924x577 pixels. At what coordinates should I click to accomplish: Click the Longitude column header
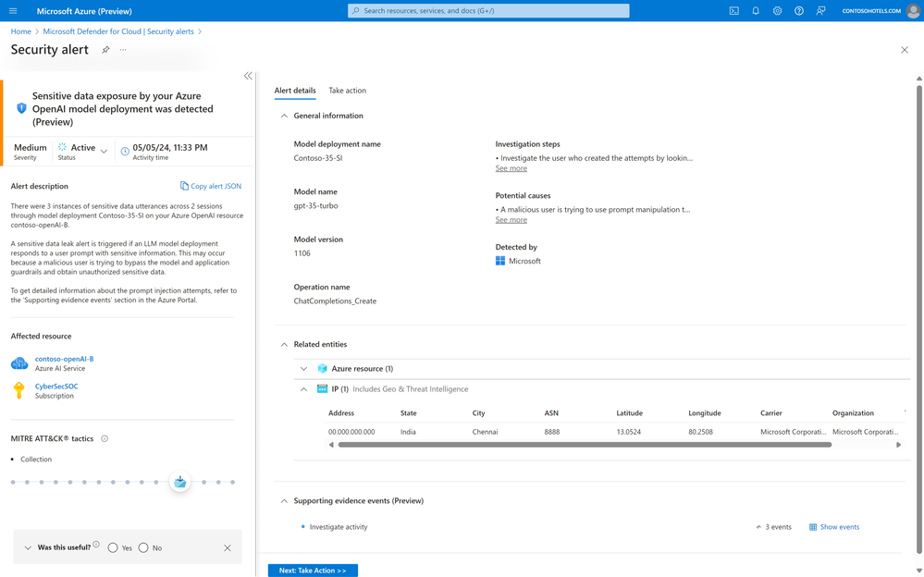(705, 413)
